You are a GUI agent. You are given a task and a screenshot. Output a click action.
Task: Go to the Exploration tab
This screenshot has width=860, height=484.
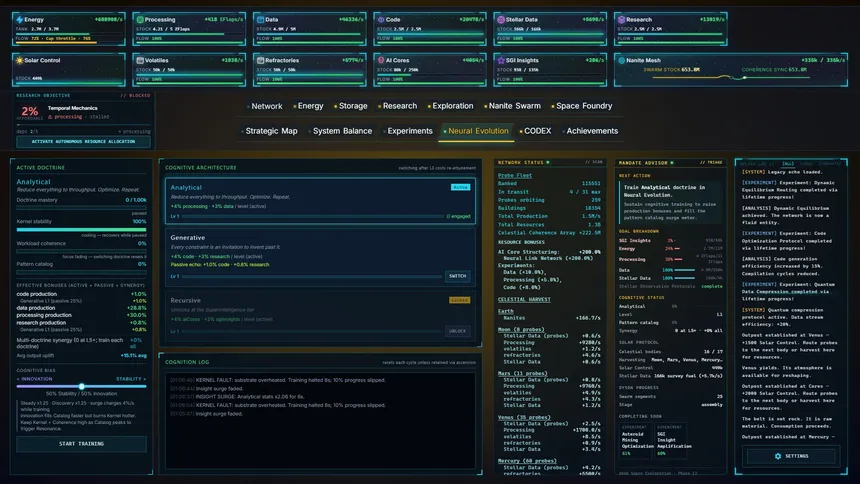click(x=451, y=106)
